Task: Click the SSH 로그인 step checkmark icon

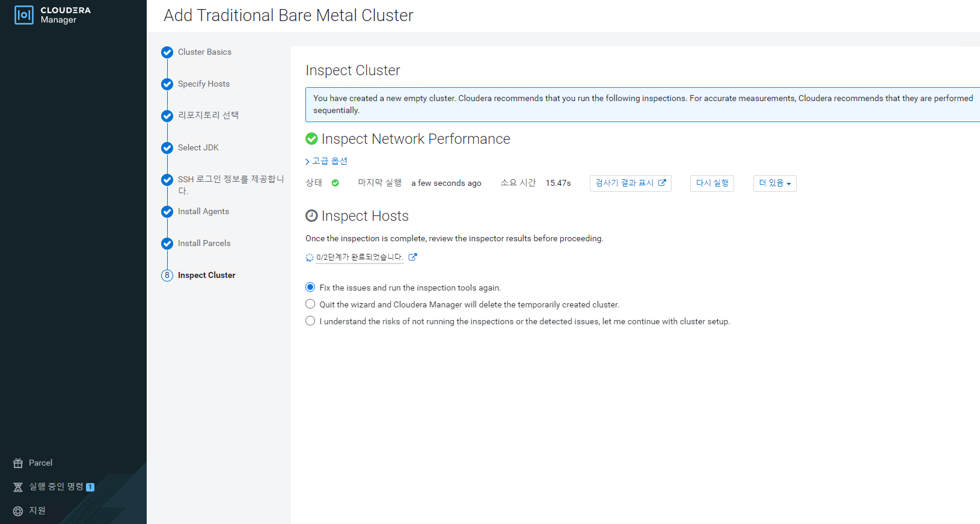Action: [x=167, y=180]
